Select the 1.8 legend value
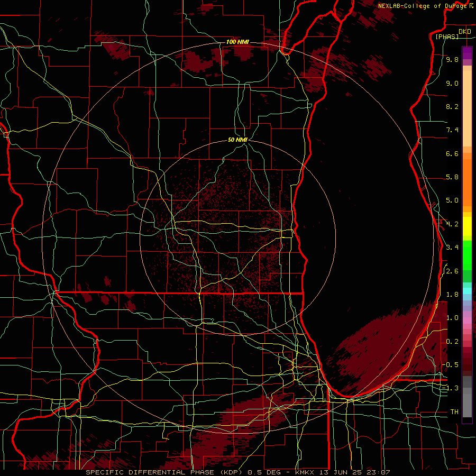The width and height of the screenshot is (476, 476). tap(452, 295)
